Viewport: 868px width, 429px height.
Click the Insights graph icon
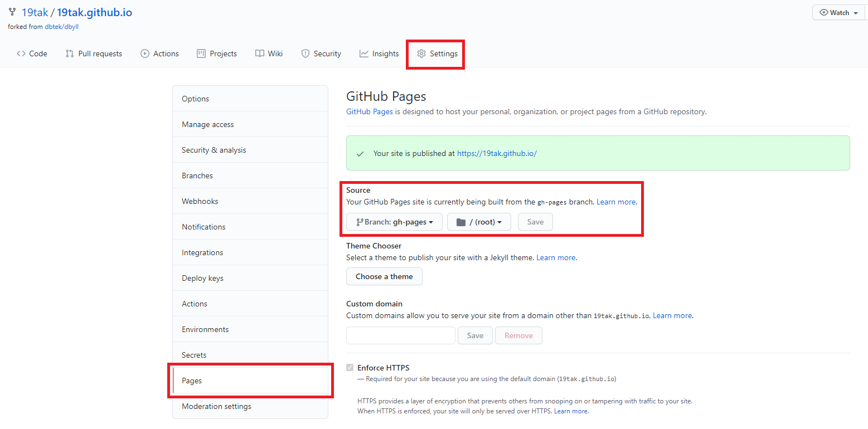(364, 53)
